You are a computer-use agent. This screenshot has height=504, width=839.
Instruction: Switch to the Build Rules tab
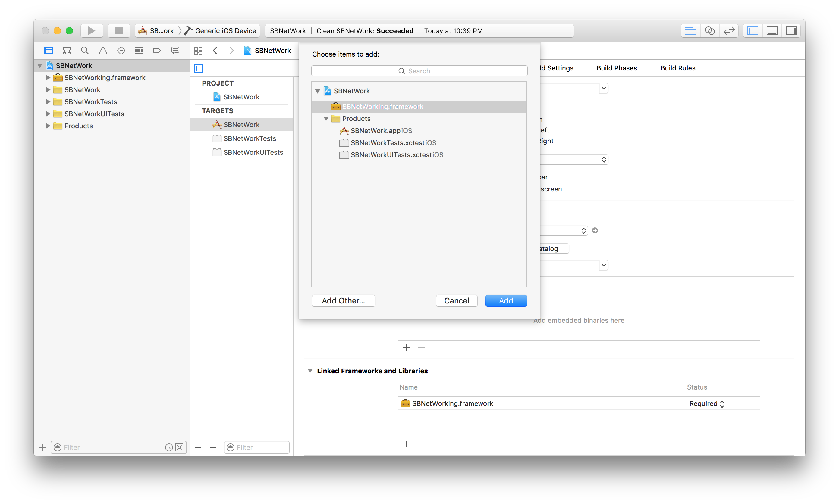pos(677,68)
